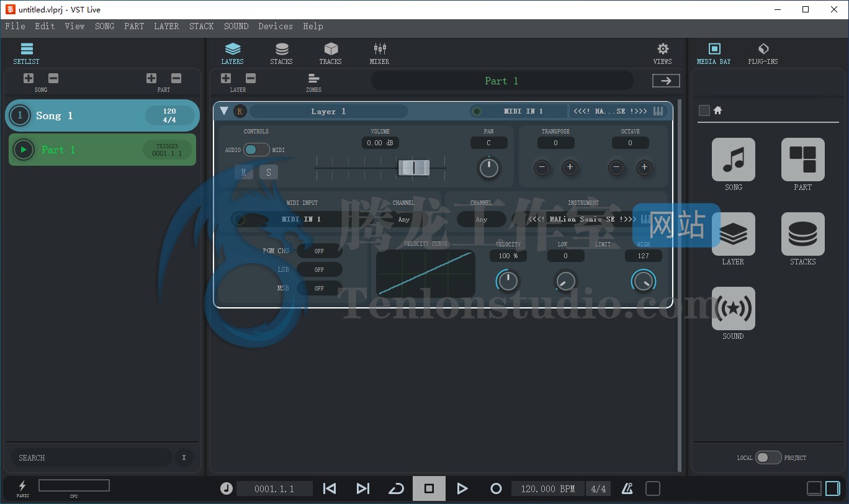Open instrument keyboard icon in Layer 1 header

click(x=658, y=111)
